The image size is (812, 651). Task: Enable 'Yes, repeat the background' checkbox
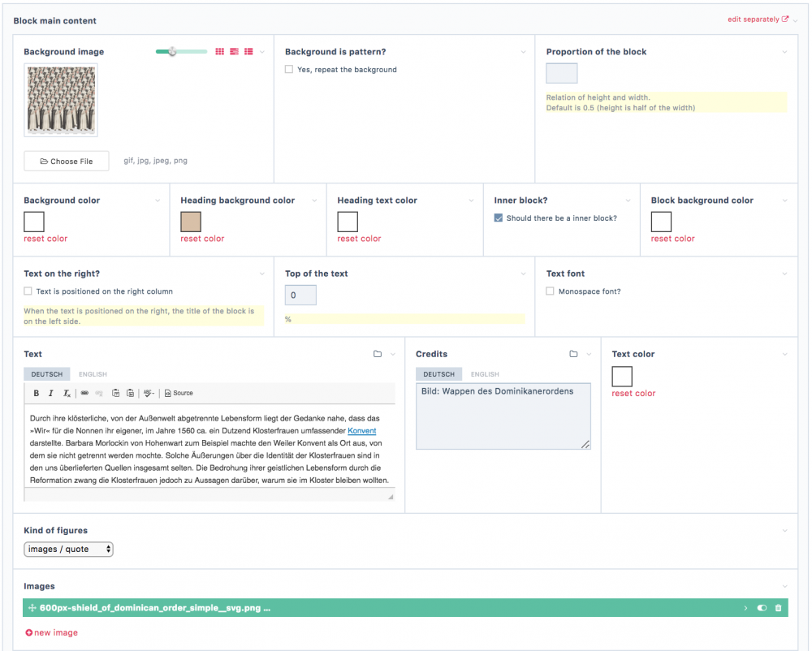(289, 70)
